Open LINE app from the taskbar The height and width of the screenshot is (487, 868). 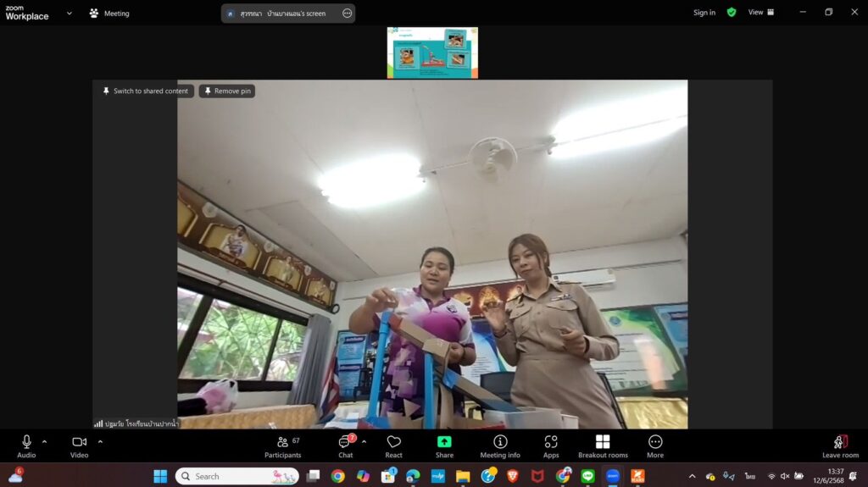pos(588,476)
